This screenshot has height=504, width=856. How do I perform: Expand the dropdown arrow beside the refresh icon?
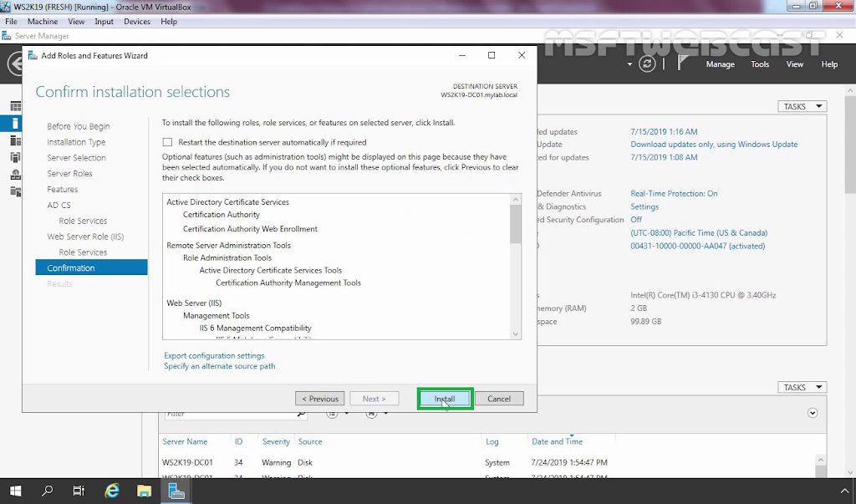629,64
